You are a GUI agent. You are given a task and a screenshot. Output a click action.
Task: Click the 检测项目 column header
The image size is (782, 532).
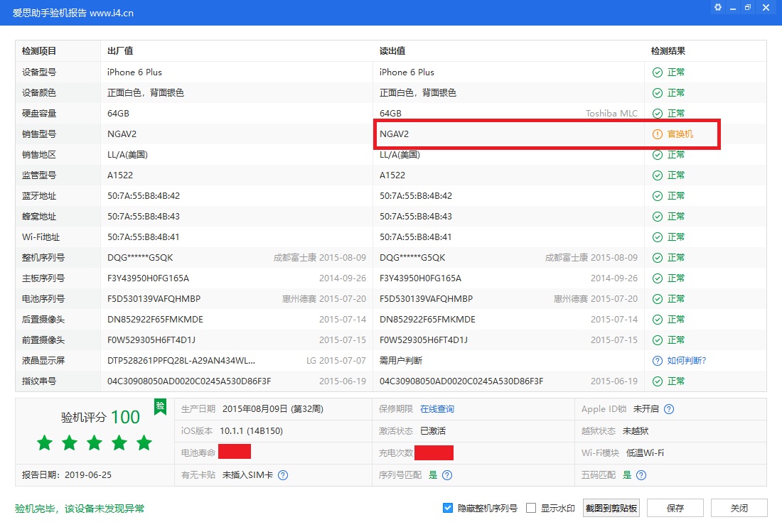(x=39, y=51)
